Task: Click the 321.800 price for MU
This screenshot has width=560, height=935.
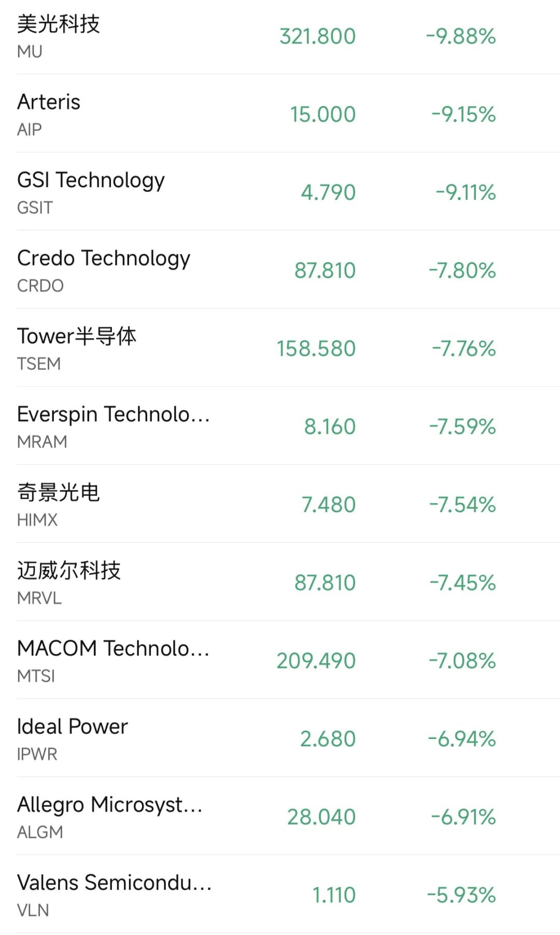Action: tap(317, 36)
